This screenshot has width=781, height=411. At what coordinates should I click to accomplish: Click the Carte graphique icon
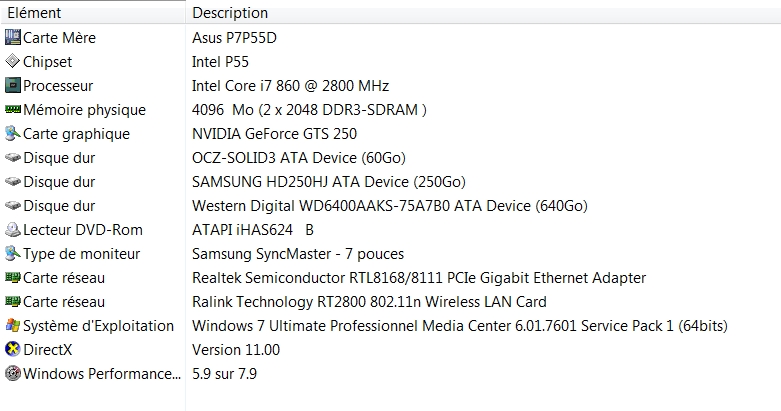pyautogui.click(x=12, y=133)
